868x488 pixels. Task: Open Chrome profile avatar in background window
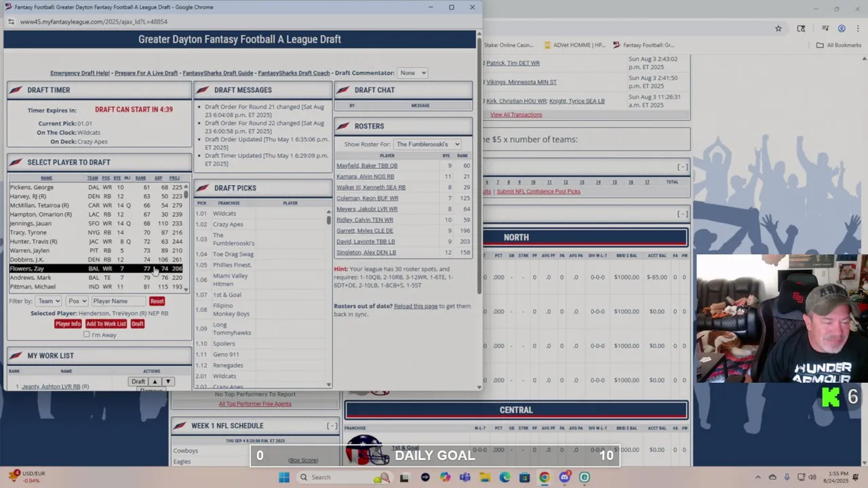pyautogui.click(x=842, y=28)
